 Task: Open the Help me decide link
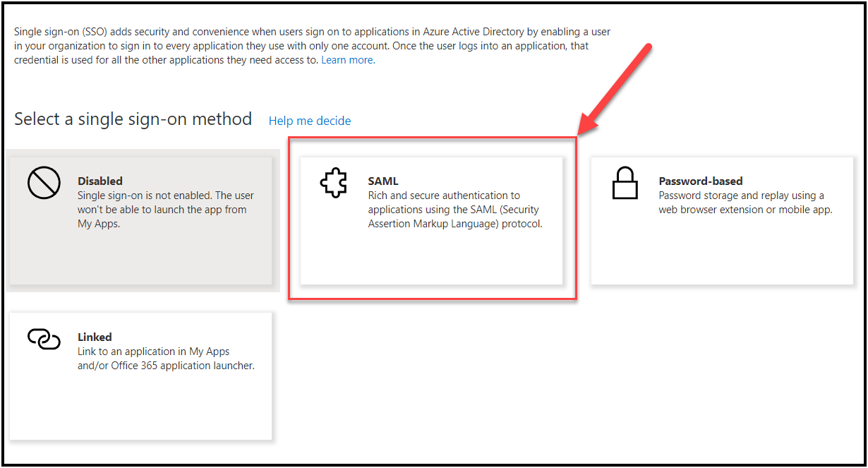tap(309, 121)
